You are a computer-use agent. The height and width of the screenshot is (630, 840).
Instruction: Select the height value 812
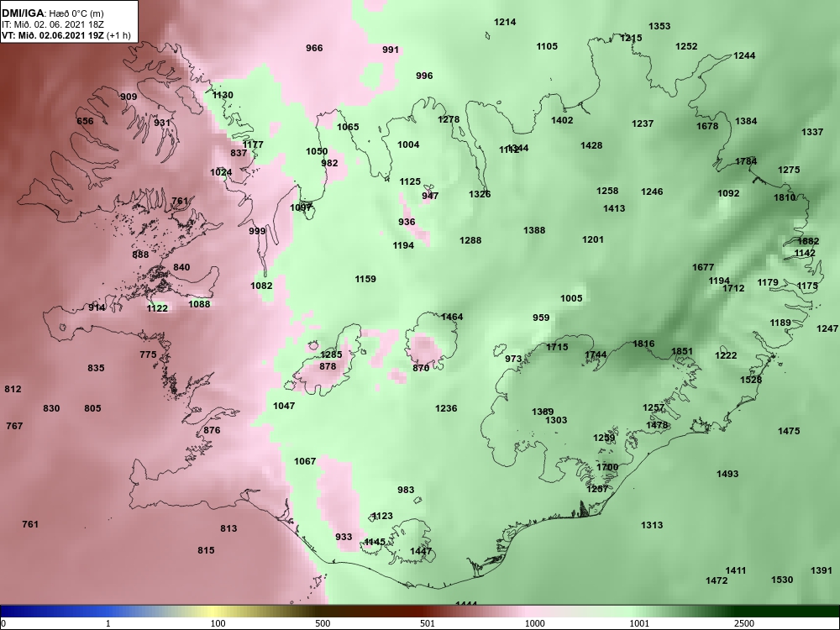tap(13, 390)
